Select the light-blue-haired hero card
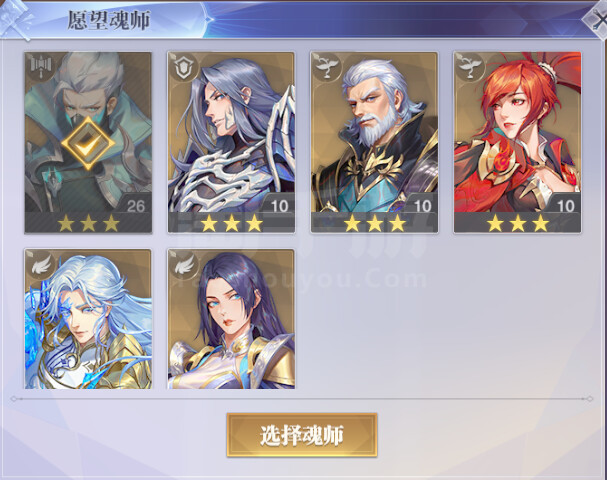 (88, 319)
